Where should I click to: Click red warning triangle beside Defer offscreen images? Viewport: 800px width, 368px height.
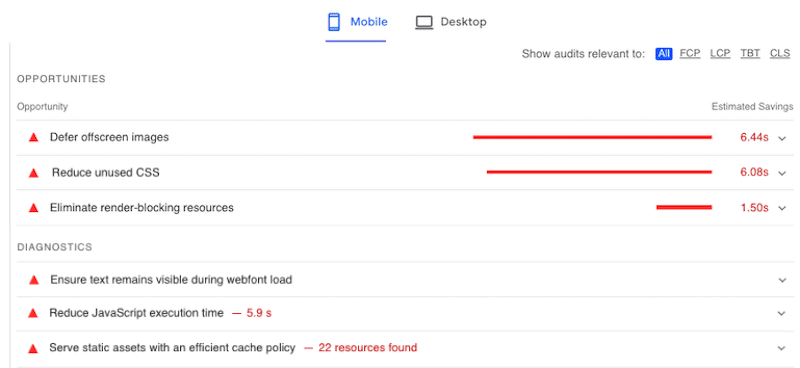[34, 137]
